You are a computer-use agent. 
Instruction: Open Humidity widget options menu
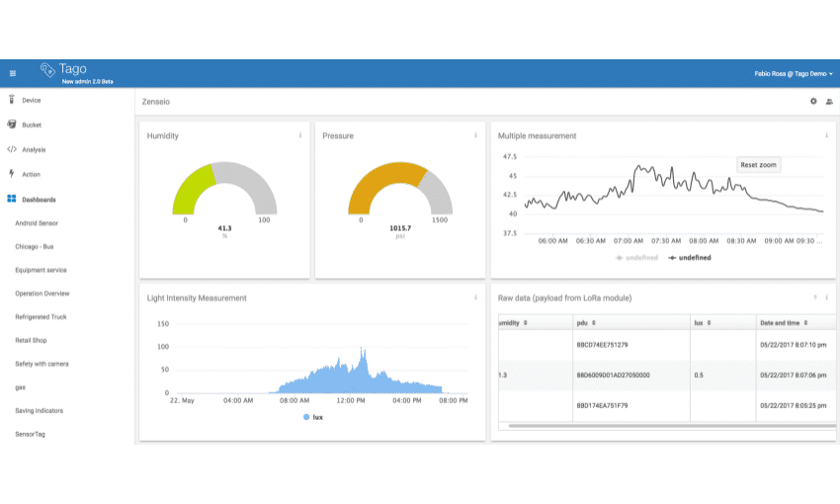click(x=300, y=135)
